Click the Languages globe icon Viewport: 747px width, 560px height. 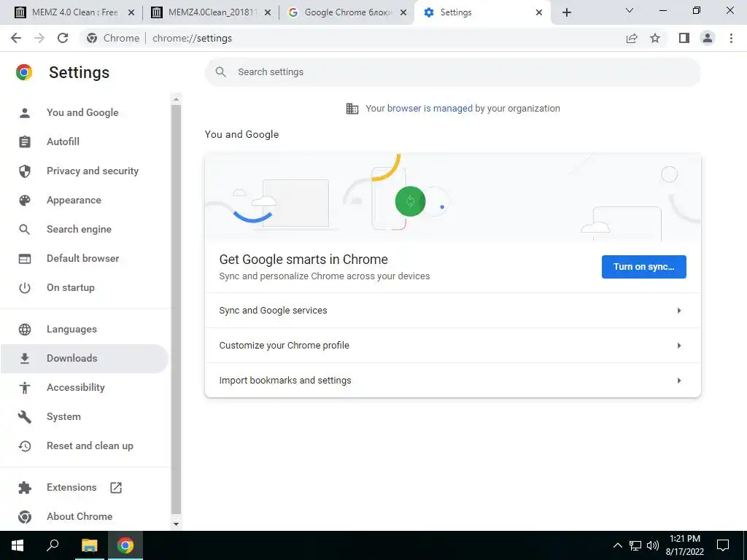(x=25, y=330)
